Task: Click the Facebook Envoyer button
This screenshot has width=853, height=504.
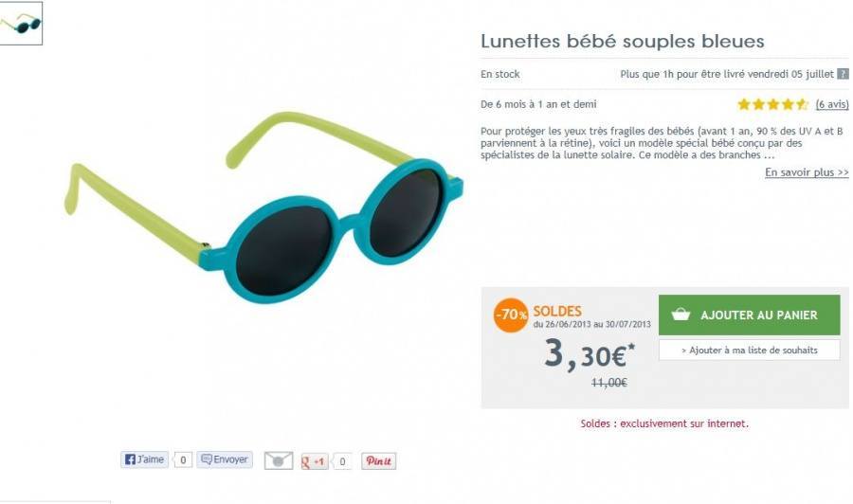Action: [x=225, y=459]
